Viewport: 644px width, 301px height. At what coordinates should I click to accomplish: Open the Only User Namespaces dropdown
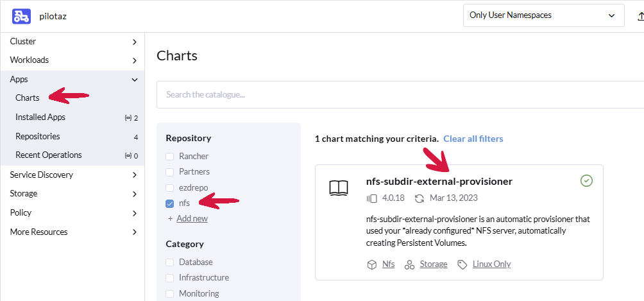(542, 15)
